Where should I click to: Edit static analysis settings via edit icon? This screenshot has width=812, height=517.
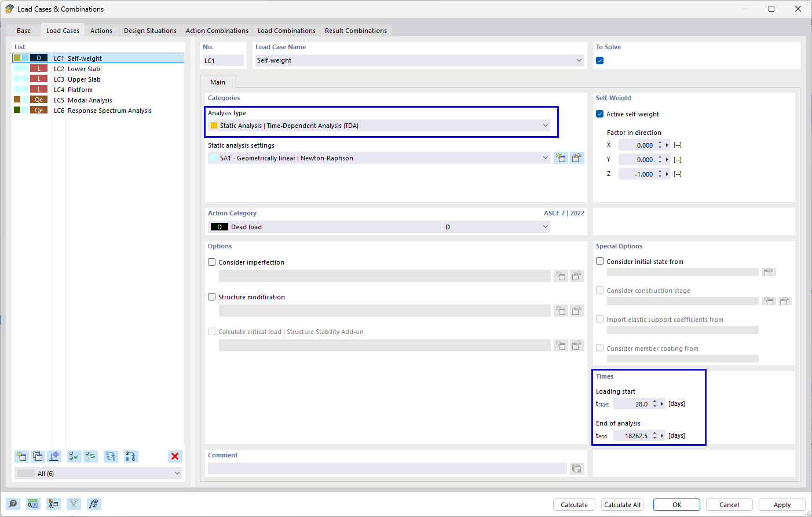[577, 157]
